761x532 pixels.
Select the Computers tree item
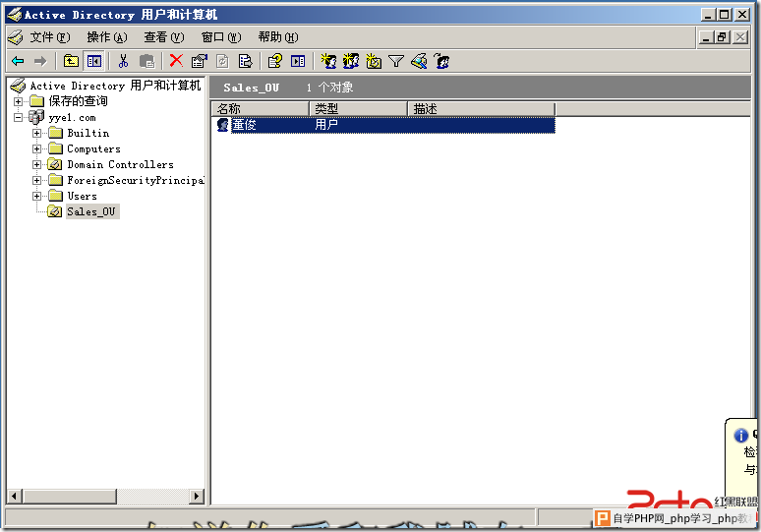pyautogui.click(x=93, y=149)
